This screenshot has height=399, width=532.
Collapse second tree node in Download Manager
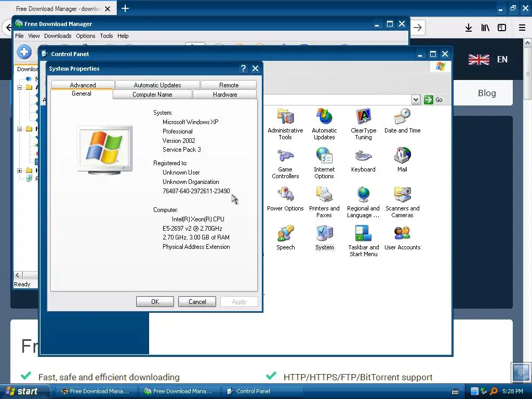pos(20,129)
